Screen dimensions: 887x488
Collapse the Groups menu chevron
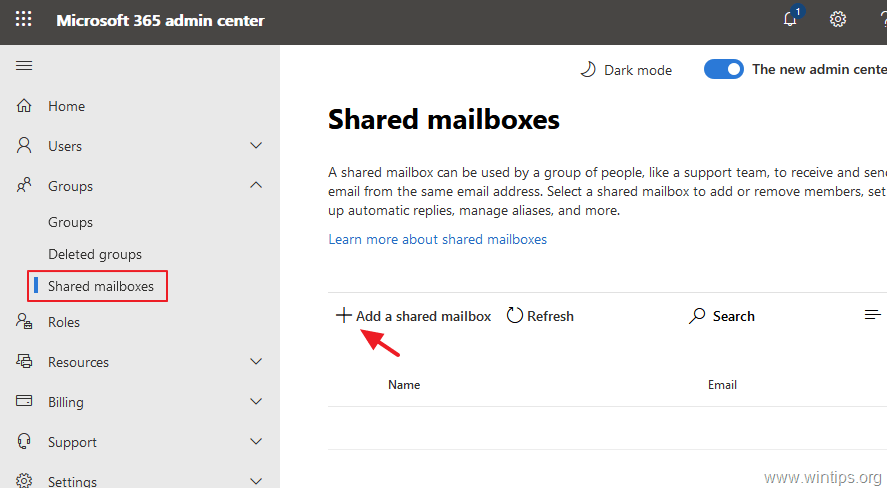pos(256,185)
